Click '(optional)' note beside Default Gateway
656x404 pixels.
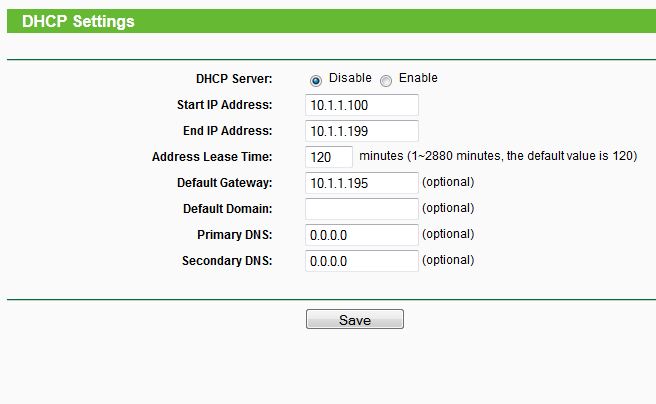coord(448,182)
